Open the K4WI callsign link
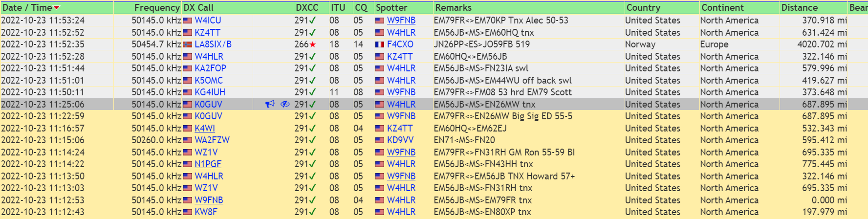 click(204, 128)
